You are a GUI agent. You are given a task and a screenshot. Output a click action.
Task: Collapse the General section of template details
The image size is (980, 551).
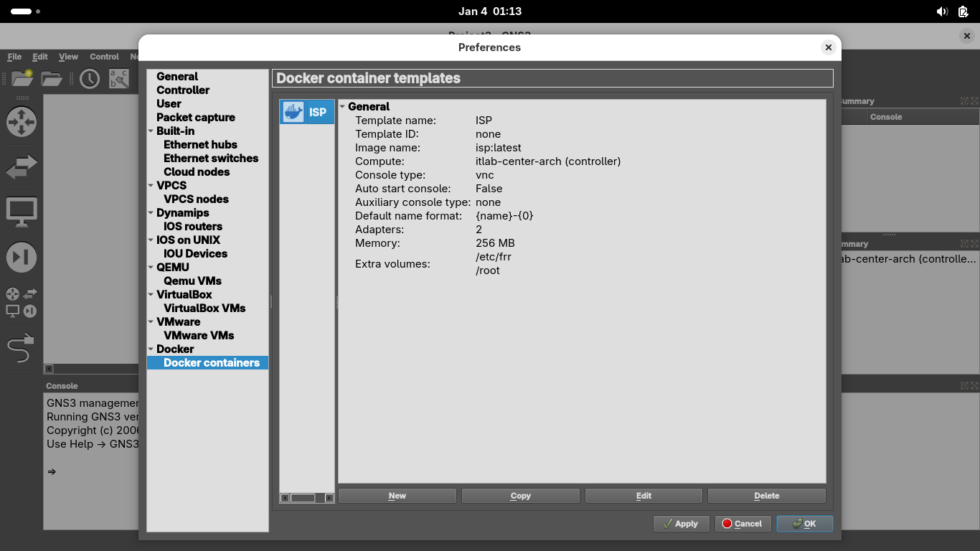click(343, 107)
